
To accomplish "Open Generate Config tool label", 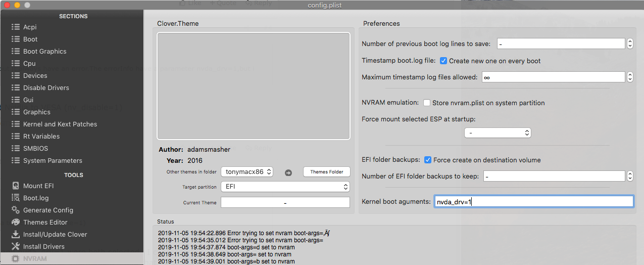I will (x=48, y=210).
